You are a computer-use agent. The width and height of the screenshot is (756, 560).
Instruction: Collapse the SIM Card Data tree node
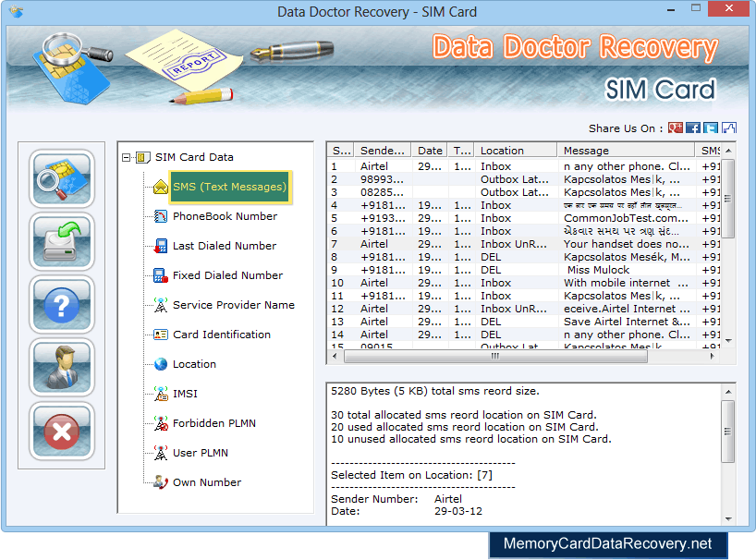coord(126,158)
